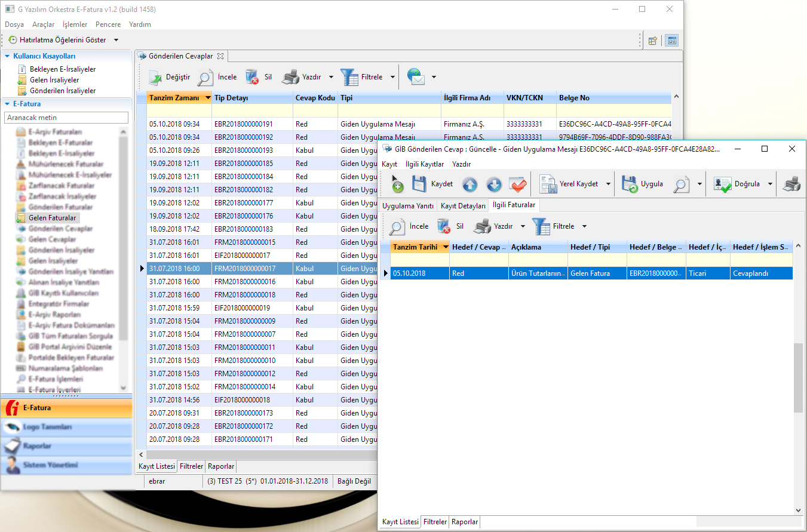This screenshot has width=807, height=532.
Task: Click the globe envelope icon in main toolbar
Action: click(x=416, y=77)
